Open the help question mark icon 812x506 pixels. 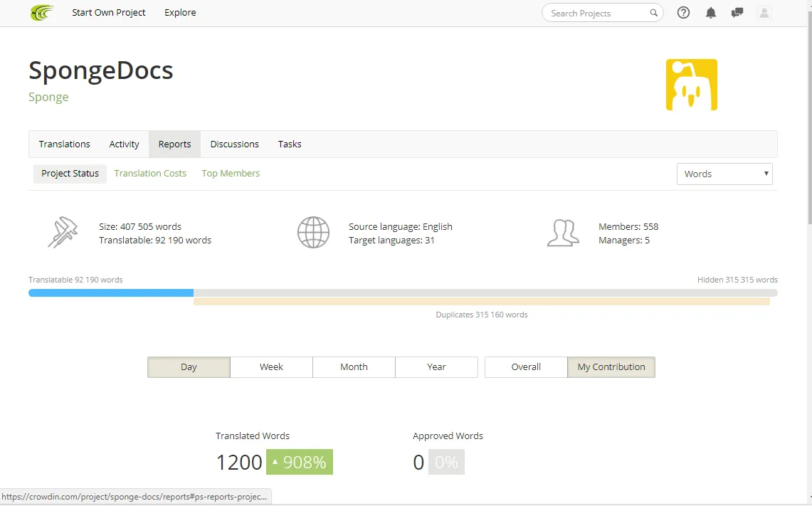click(684, 13)
